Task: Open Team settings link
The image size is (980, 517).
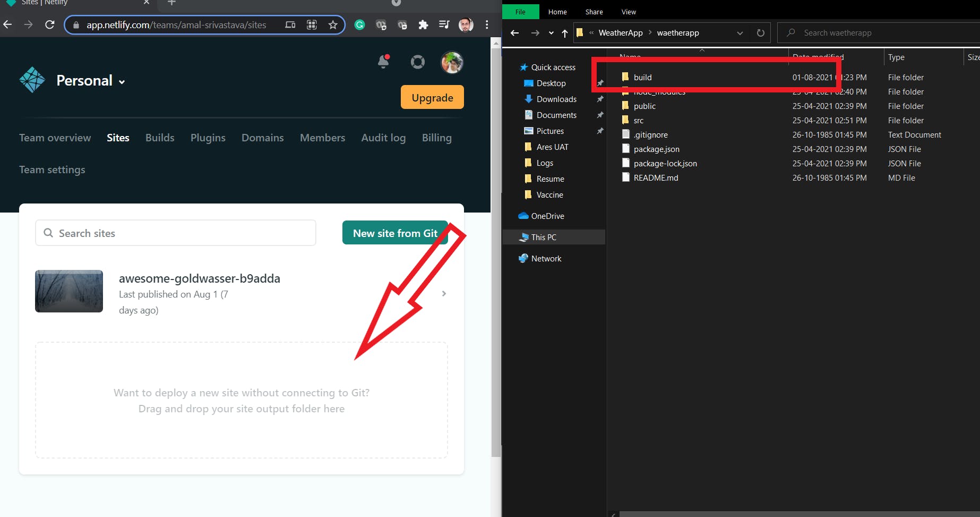Action: click(x=52, y=169)
